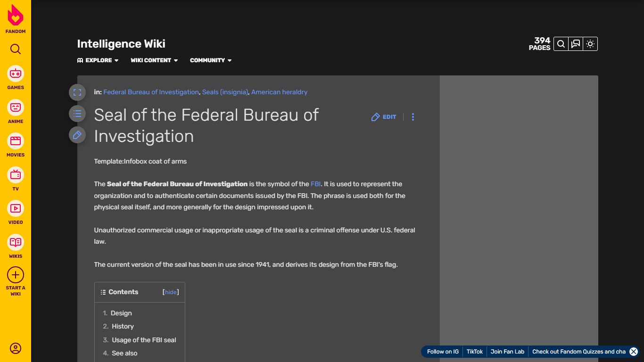644x362 pixels.
Task: Open the sidebar search magnifier
Action: tap(16, 49)
